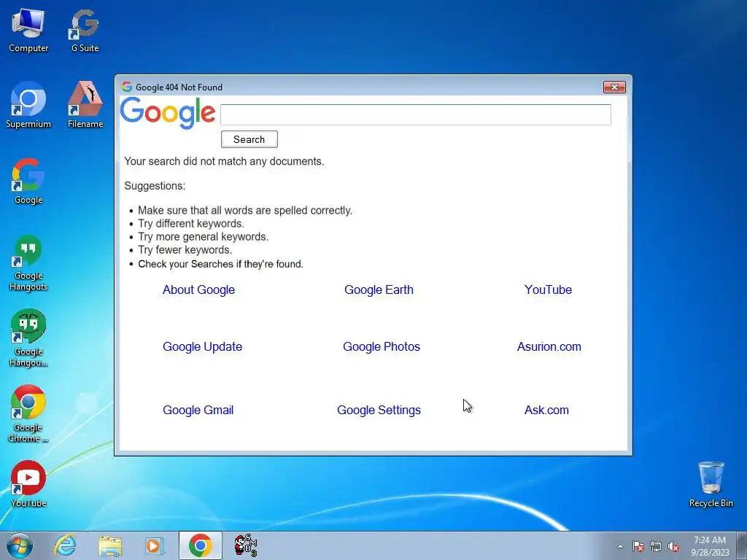
Task: Open the dark green Google Hangou... shortcut
Action: click(x=28, y=338)
